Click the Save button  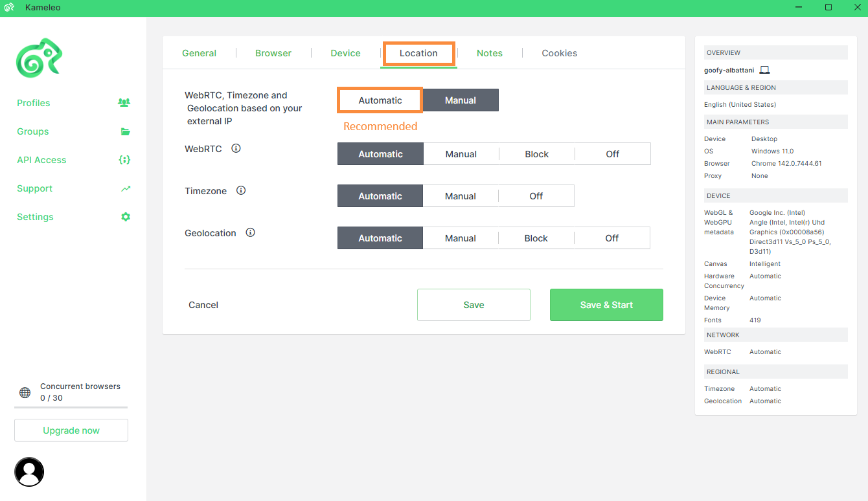tap(474, 305)
